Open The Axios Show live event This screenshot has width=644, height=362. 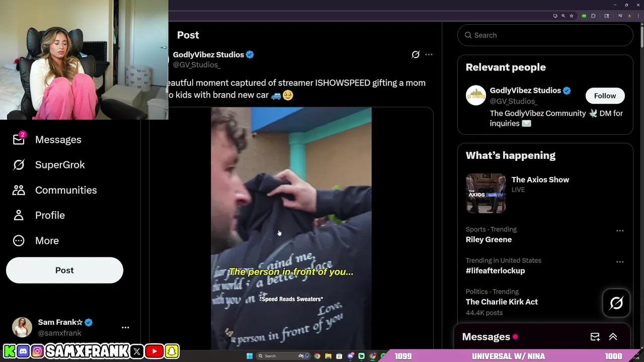tap(540, 179)
